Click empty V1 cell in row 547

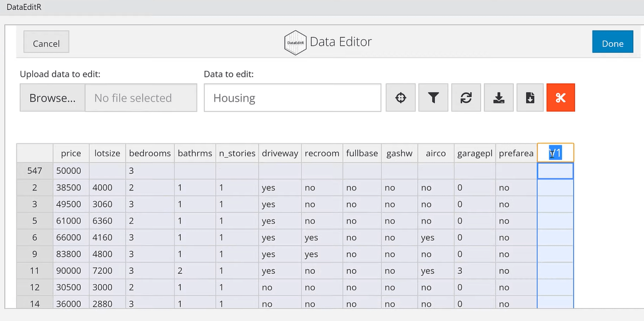555,171
